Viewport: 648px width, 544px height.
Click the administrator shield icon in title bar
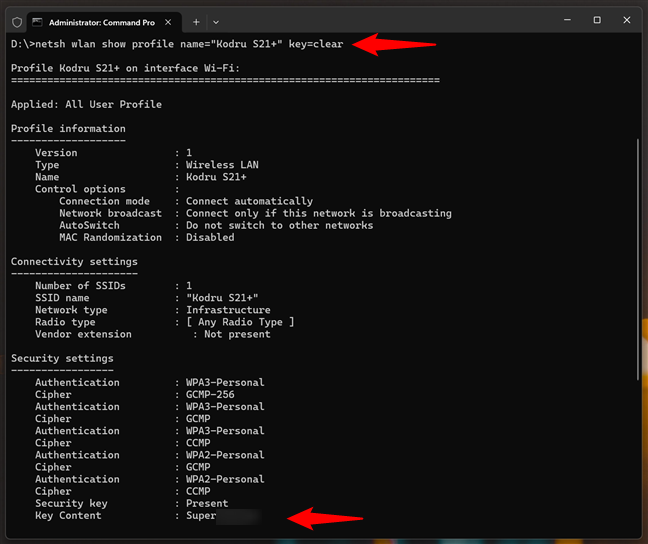(x=16, y=20)
